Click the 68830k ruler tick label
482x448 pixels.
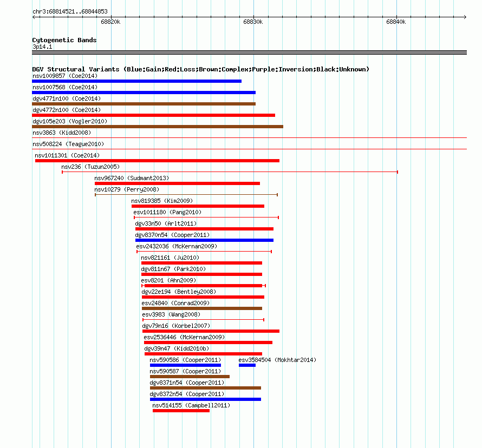(253, 22)
